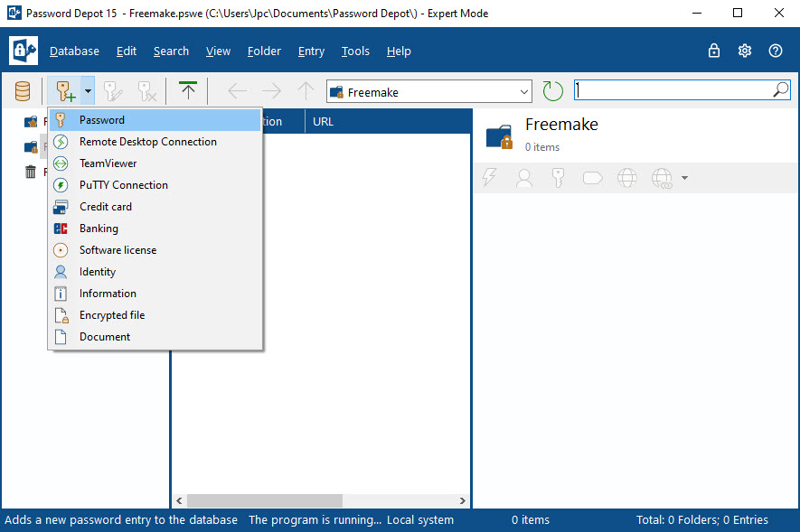Click the Password Depot logo icon
Viewport: 800px width, 532px height.
point(24,51)
